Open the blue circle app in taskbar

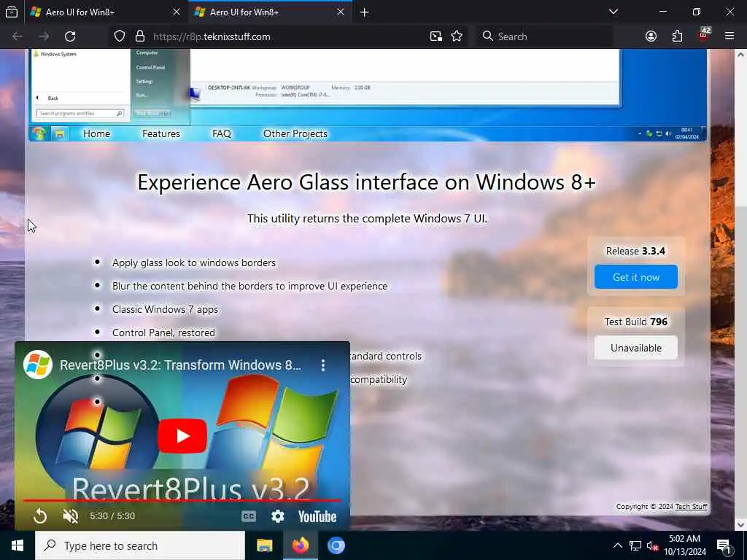click(x=336, y=545)
